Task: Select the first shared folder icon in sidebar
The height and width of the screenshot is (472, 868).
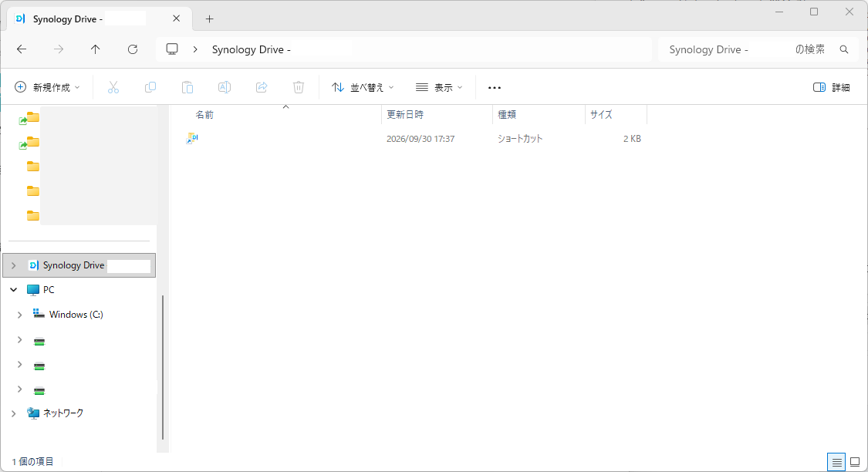Action: pos(29,118)
